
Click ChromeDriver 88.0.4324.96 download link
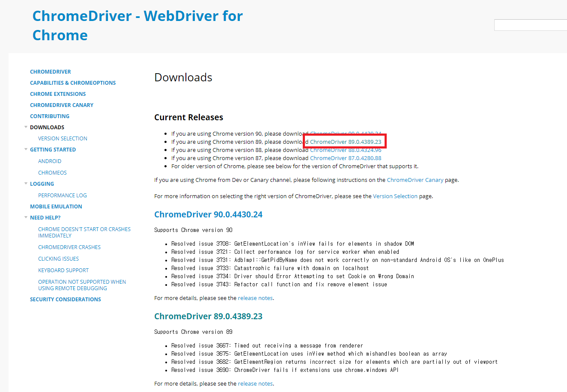pyautogui.click(x=346, y=150)
